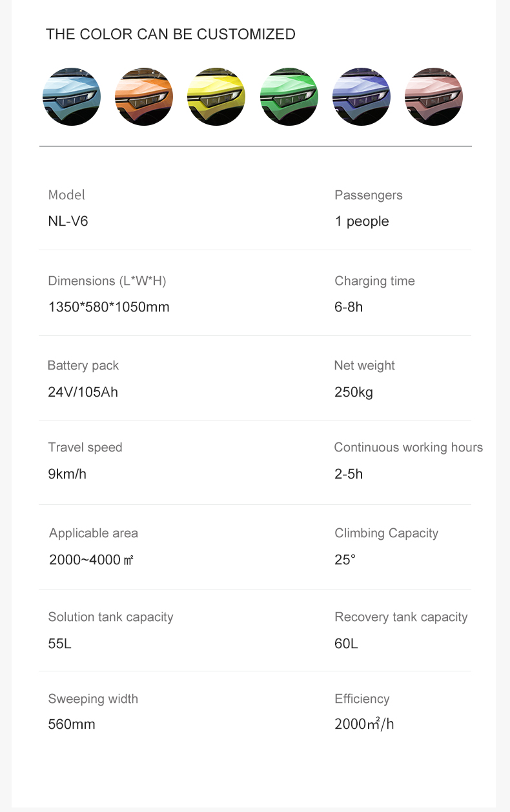Click the Continuous working hours label
The image size is (510, 812).
coord(409,448)
